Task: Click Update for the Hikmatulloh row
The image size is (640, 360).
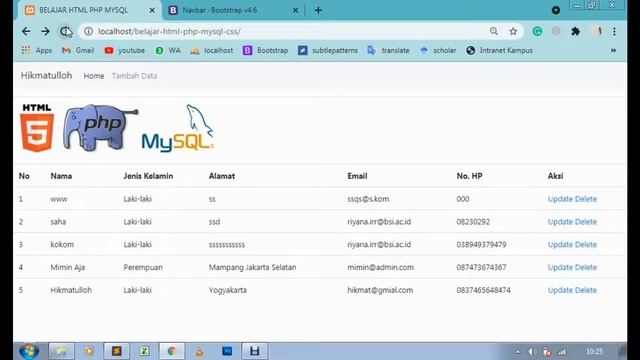Action: (560, 290)
